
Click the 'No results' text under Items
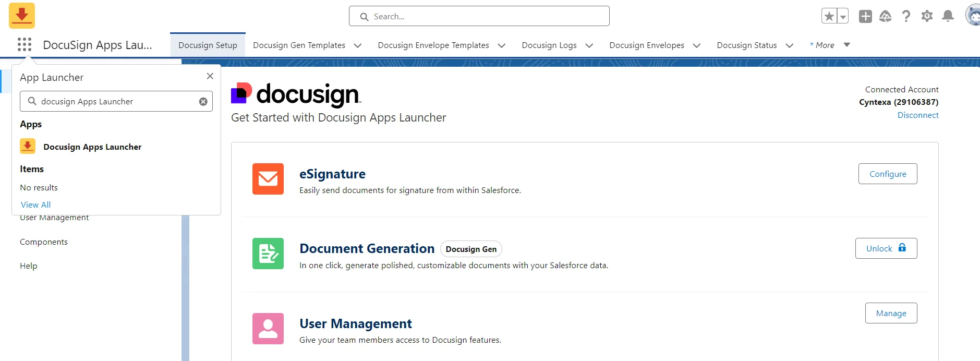39,188
